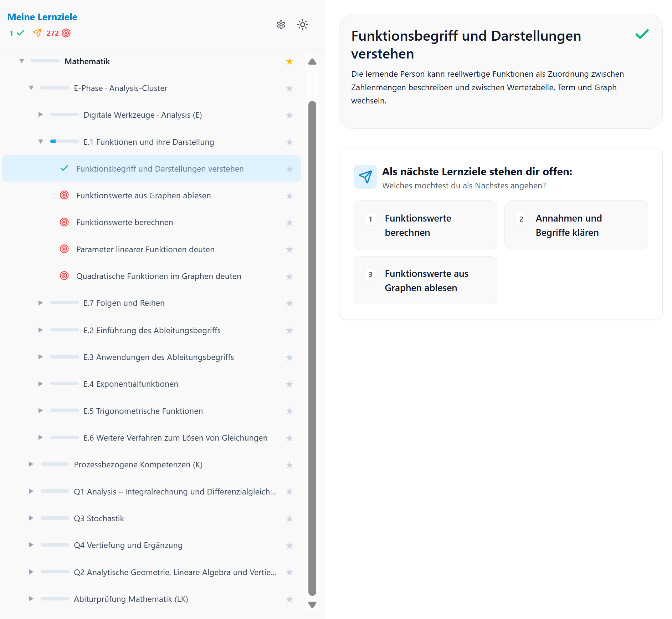Star the E.4 Exponentialfunktionen topic
Image resolution: width=672 pixels, height=619 pixels.
point(289,384)
